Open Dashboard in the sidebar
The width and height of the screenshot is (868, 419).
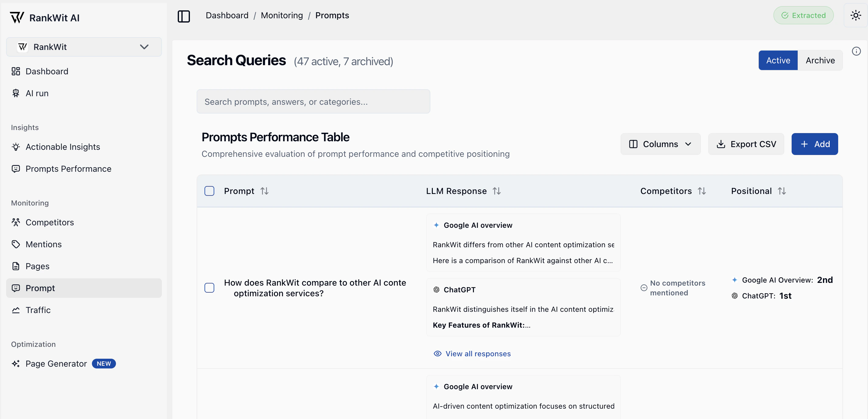point(84,71)
